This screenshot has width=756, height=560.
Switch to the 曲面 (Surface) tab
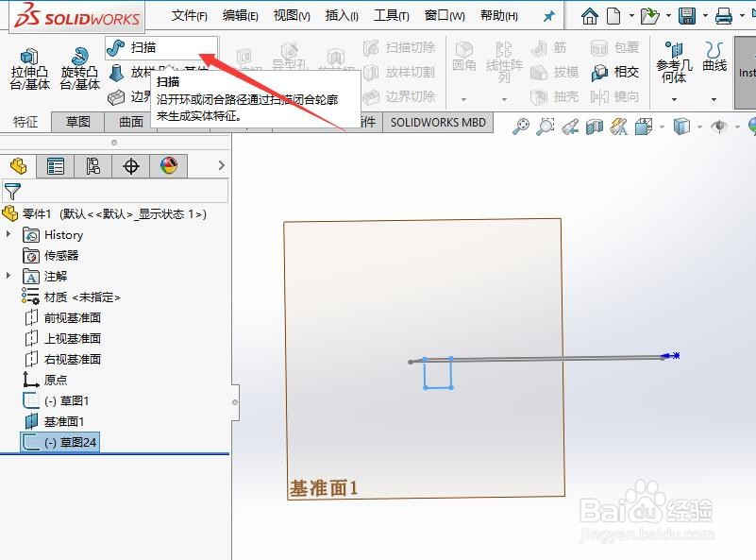[130, 122]
